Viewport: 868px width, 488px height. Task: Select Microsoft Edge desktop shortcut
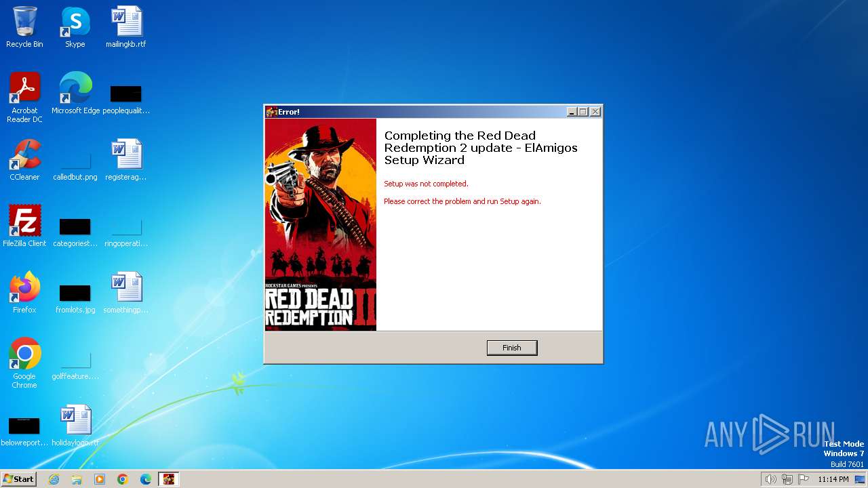[75, 94]
